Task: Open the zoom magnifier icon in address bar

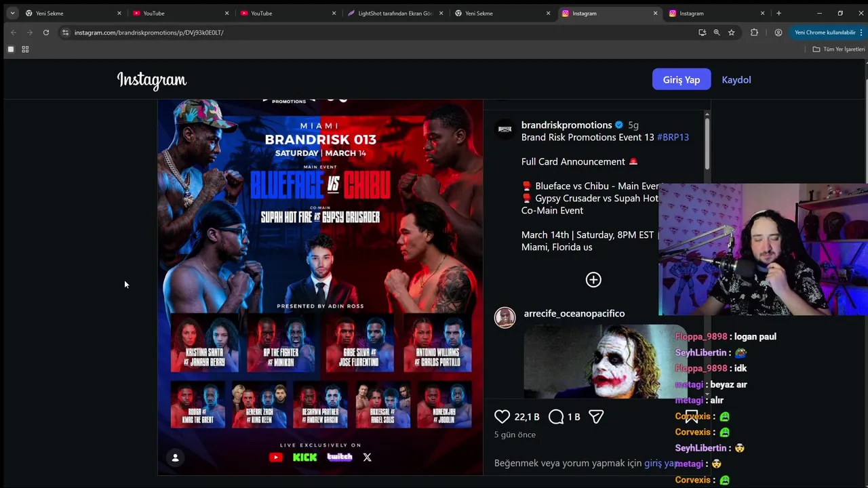Action: [x=717, y=33]
